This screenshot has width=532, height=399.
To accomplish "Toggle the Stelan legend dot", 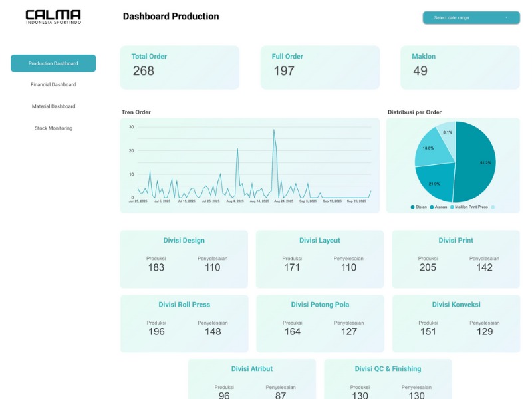I will point(412,207).
